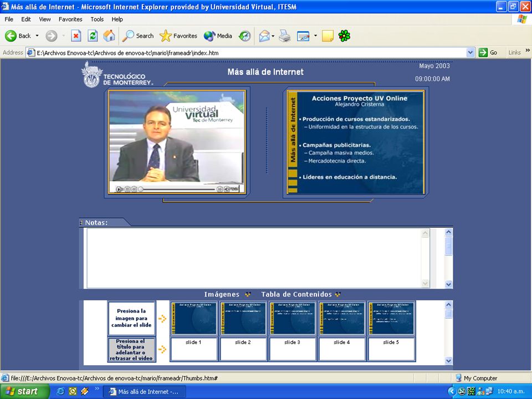Open the Favorites pane
Screen dimensions: 532x399
(178, 35)
